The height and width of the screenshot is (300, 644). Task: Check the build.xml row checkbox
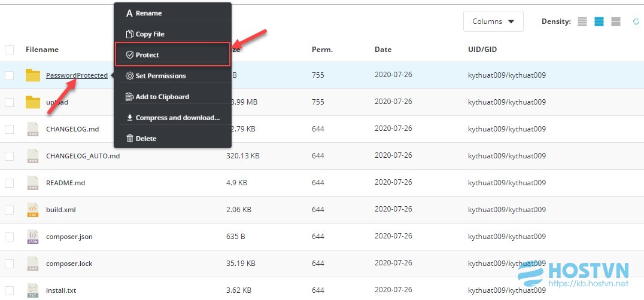pos(9,210)
